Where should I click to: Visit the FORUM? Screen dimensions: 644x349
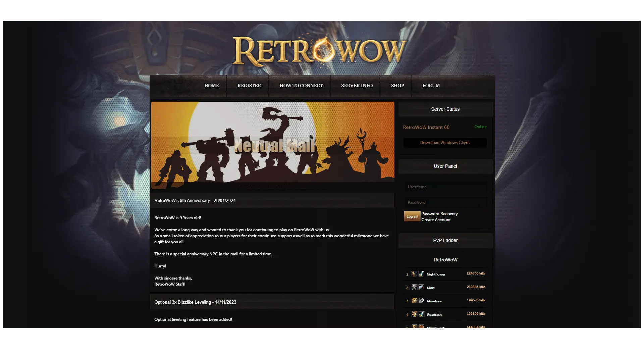[x=431, y=86]
